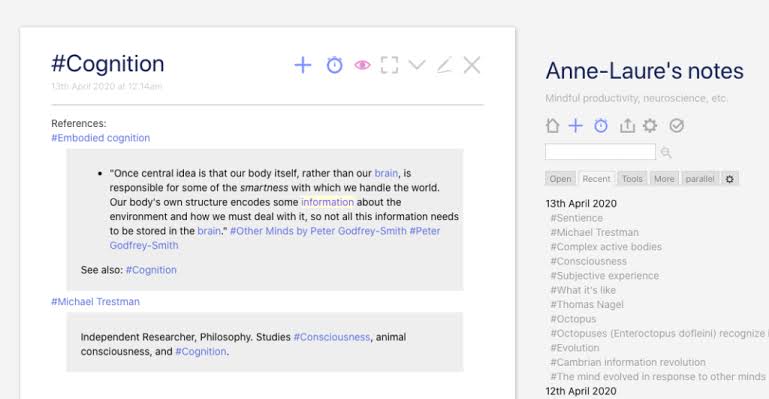Click the 12th April 2020 date heading

[x=581, y=391]
